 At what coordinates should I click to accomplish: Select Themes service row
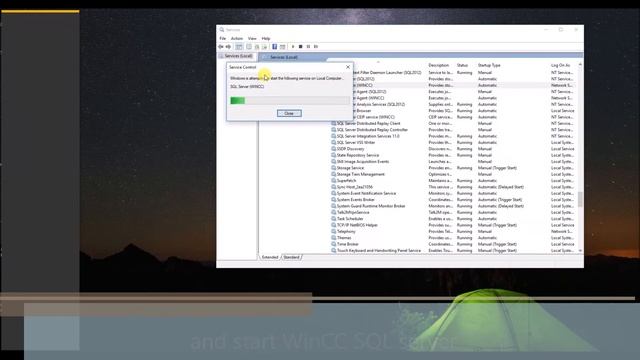pos(453,238)
